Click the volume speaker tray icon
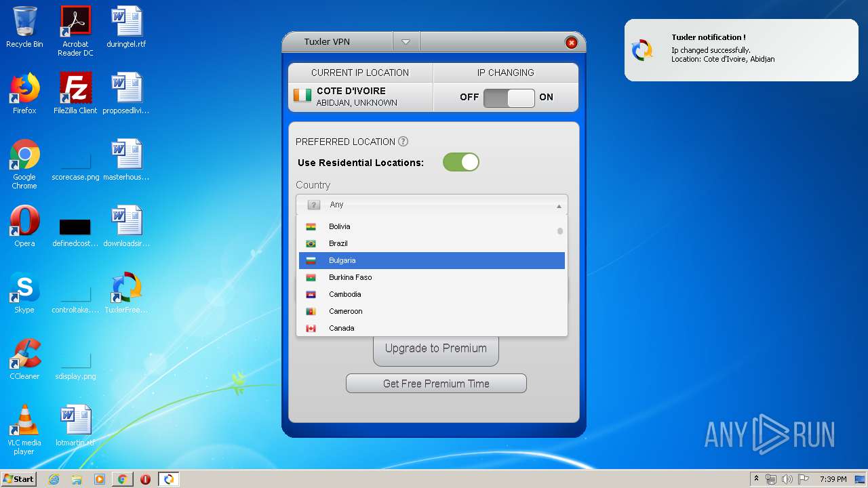 [x=787, y=479]
